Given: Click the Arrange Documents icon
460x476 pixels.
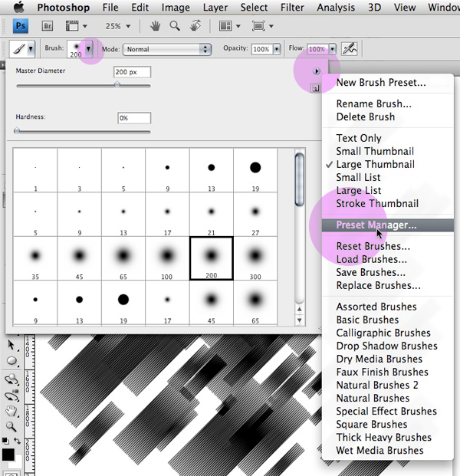Looking at the screenshot, I should [225, 26].
